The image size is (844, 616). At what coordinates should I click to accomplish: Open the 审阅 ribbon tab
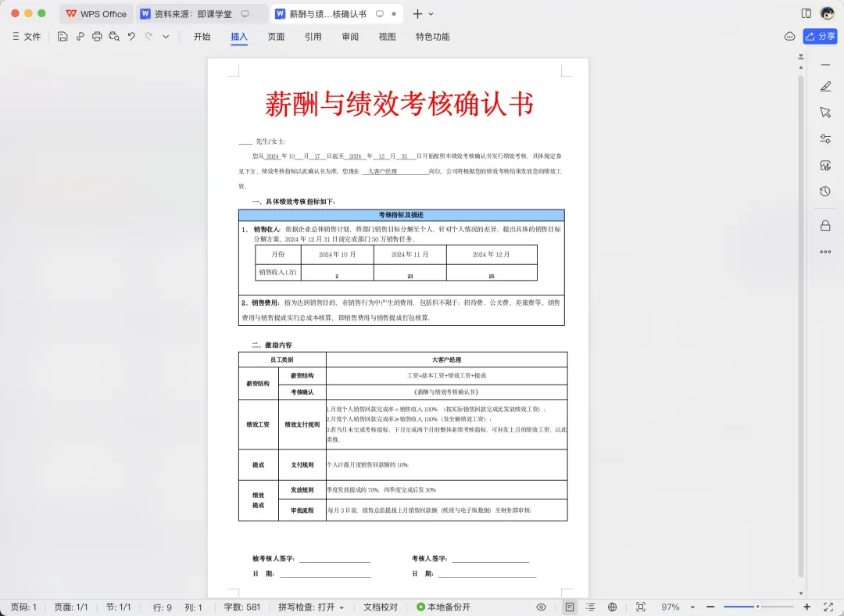[350, 37]
